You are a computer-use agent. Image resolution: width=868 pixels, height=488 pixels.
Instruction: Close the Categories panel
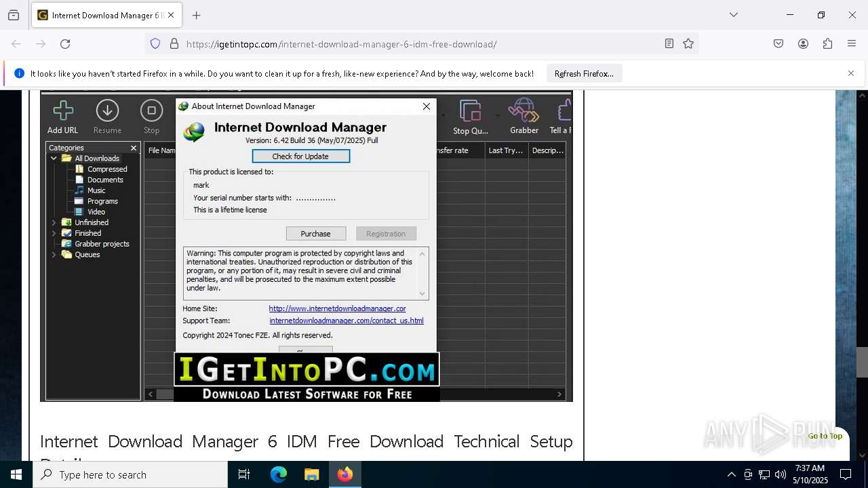click(134, 148)
